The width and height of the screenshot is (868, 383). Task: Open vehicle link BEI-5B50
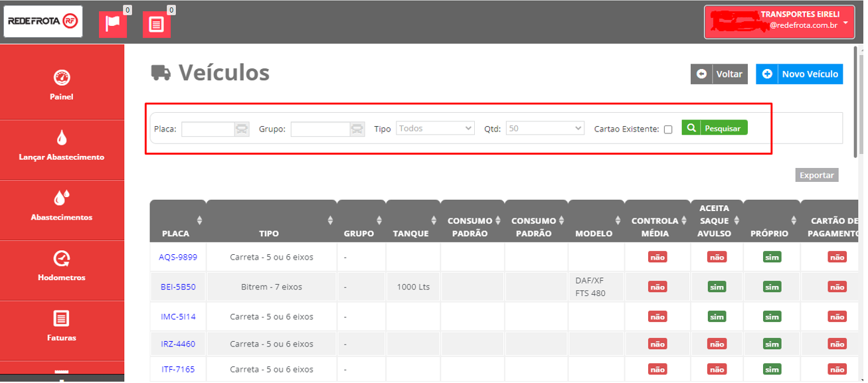(x=178, y=287)
